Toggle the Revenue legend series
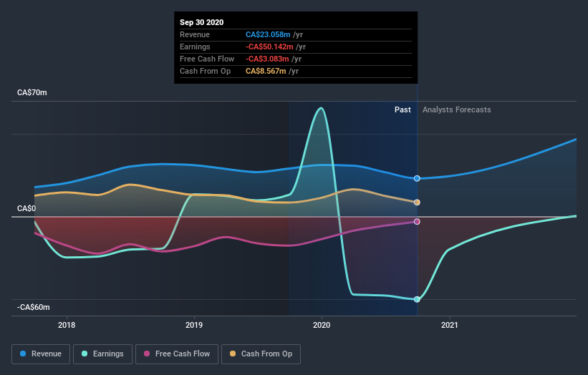The image size is (588, 375). (41, 354)
